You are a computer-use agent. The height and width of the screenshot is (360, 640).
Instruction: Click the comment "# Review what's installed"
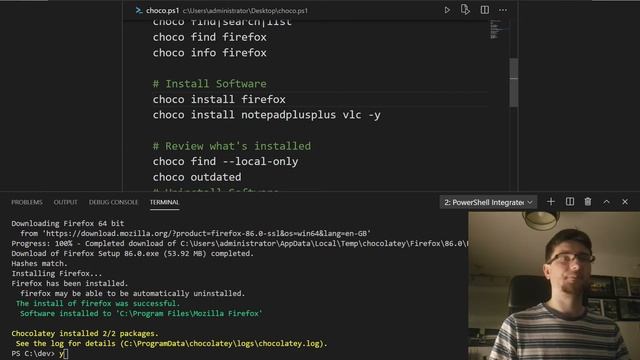(232, 146)
